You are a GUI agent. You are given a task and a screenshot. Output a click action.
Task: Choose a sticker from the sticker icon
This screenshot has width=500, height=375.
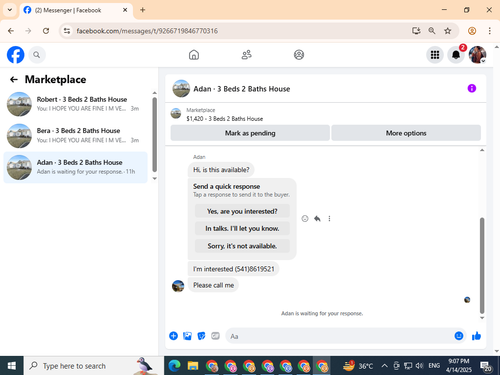(x=201, y=336)
